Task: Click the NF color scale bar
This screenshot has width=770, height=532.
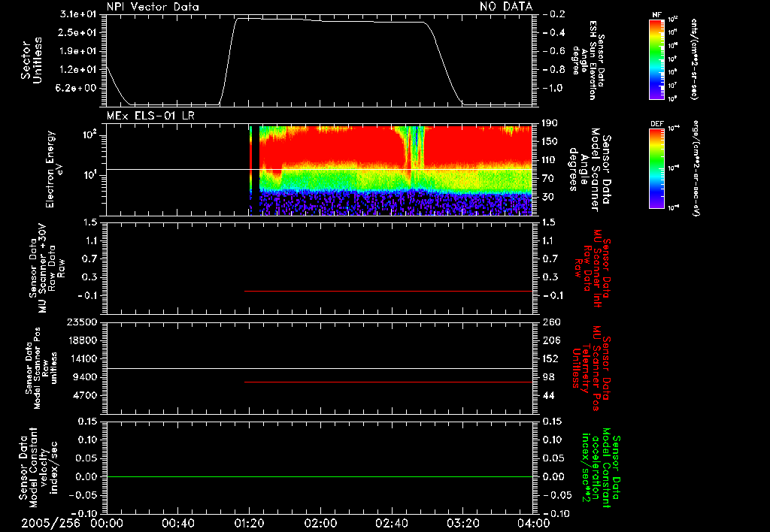Action: pos(657,59)
